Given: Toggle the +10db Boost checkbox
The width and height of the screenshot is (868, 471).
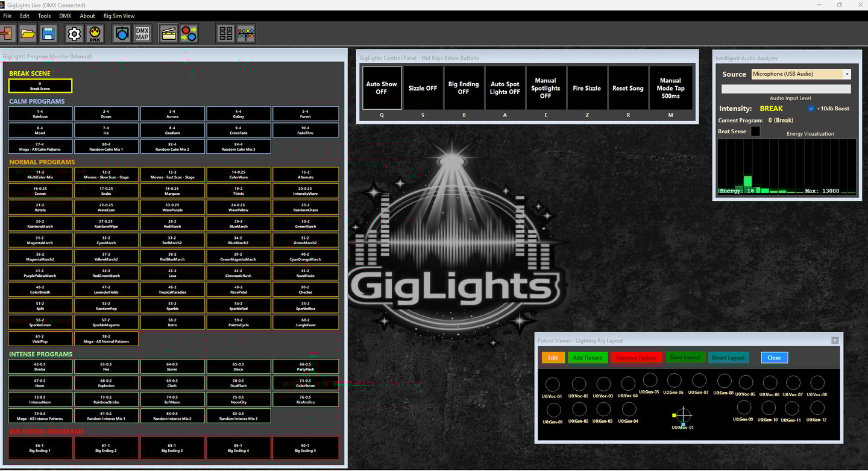Looking at the screenshot, I should [811, 109].
